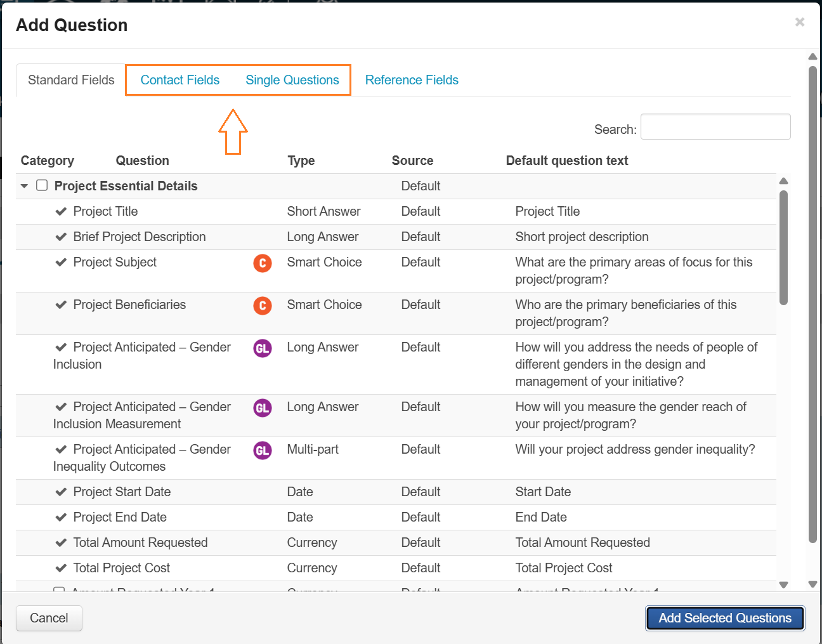Click GL icon for Gender Inclusion Measurement row
Viewport: 822px width, 644px height.
[263, 408]
